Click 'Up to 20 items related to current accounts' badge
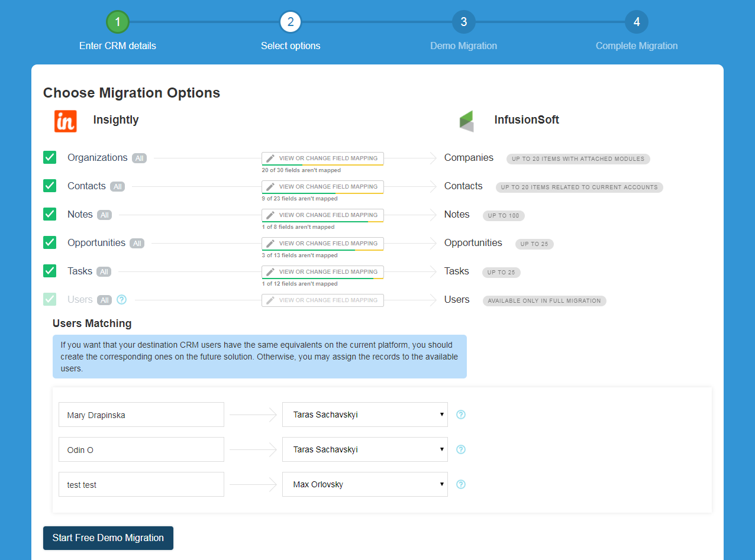Screen dimensions: 755x560 click(x=579, y=187)
